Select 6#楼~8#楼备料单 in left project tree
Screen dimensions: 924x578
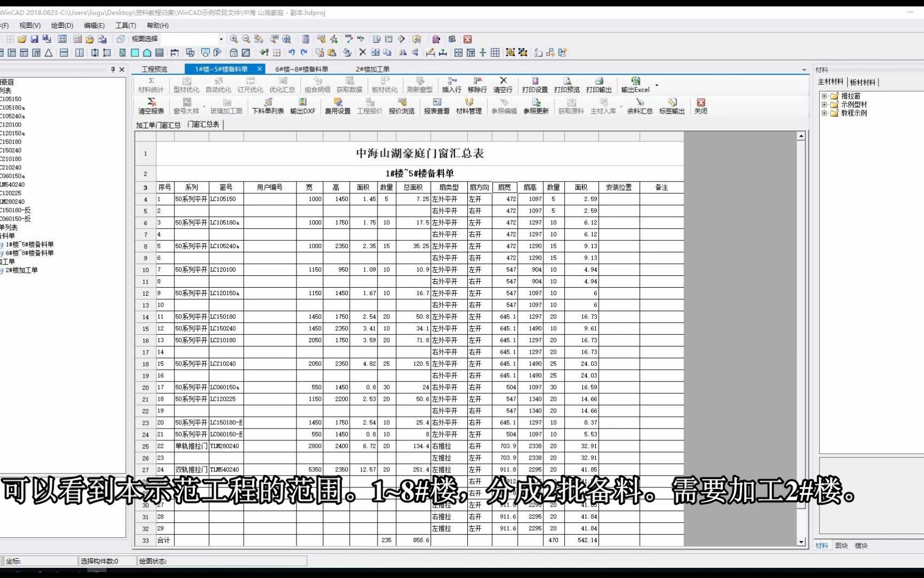pos(30,253)
